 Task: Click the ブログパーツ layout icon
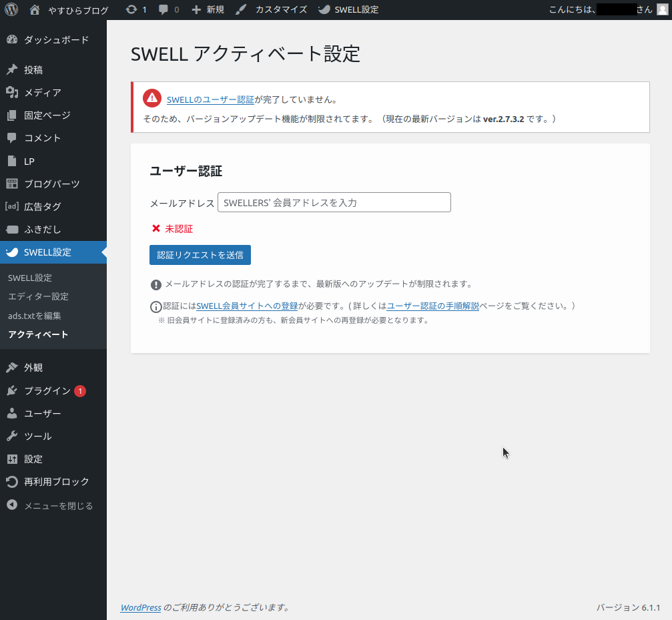point(12,184)
